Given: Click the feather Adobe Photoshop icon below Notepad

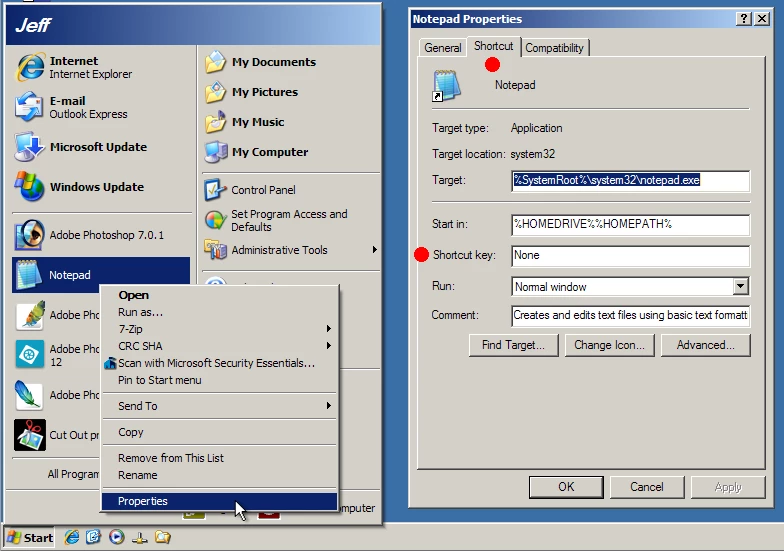Looking at the screenshot, I should click(30, 315).
